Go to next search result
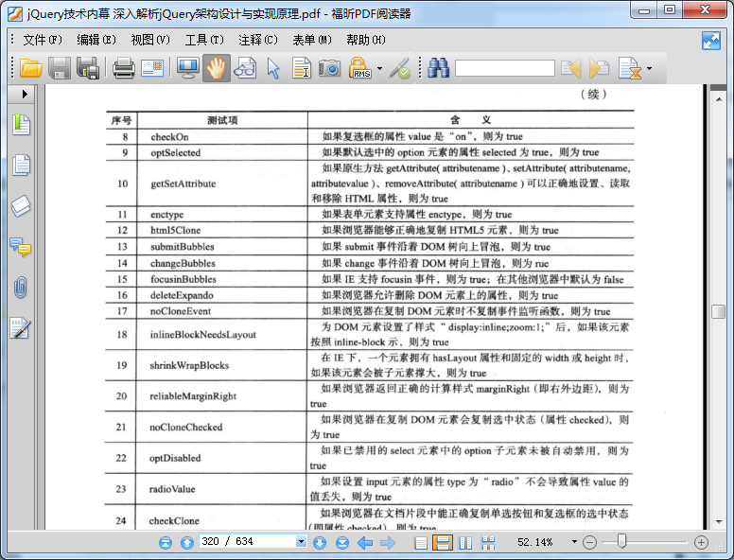 (599, 68)
